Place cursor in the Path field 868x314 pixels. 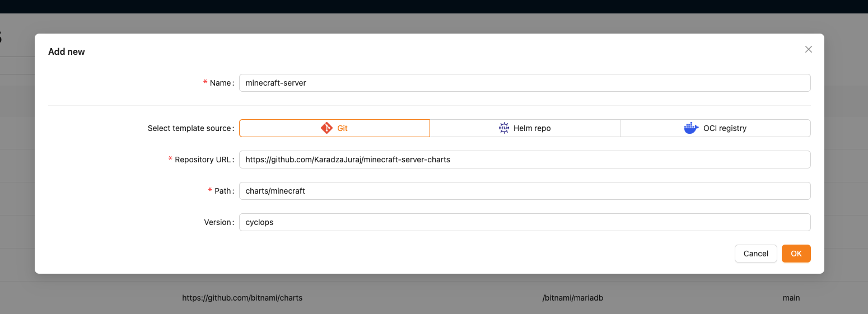click(525, 191)
